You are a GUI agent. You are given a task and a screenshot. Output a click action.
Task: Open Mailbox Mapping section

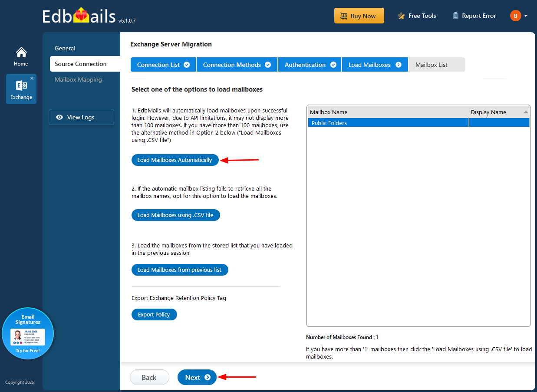click(78, 79)
